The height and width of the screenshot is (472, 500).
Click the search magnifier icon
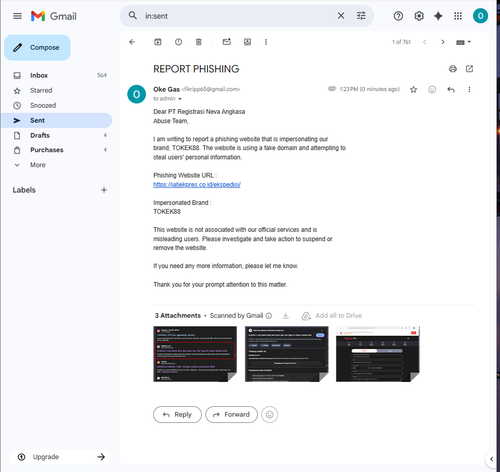pyautogui.click(x=133, y=15)
